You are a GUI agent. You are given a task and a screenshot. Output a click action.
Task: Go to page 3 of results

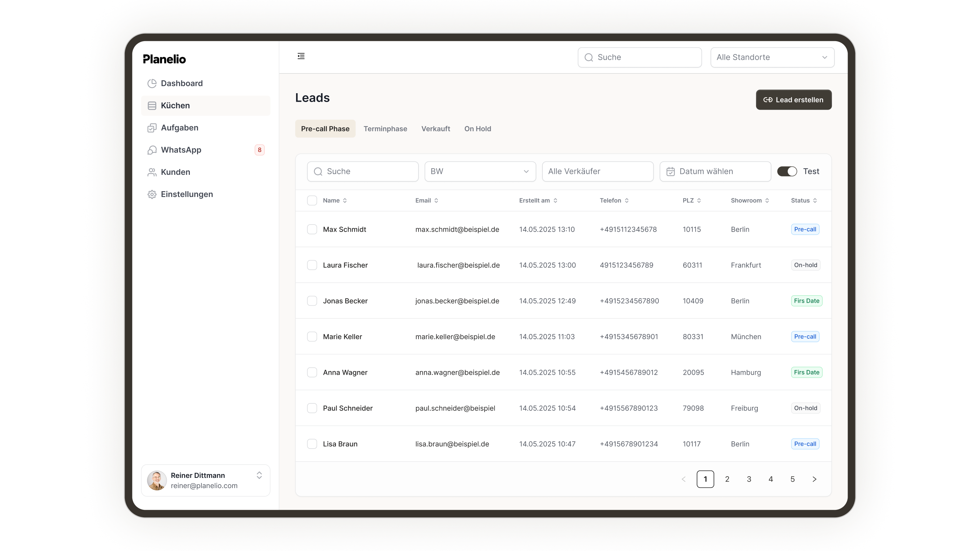tap(749, 479)
